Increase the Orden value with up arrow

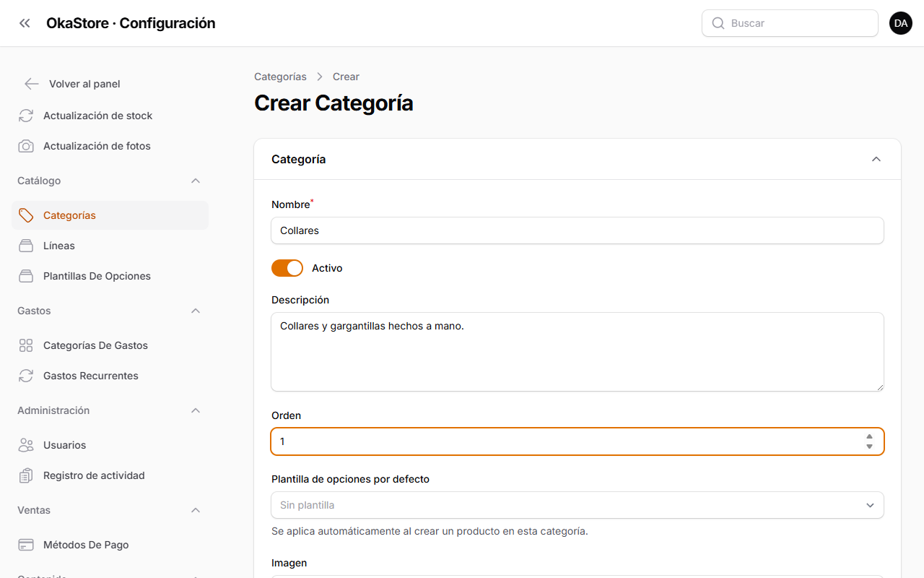coord(869,436)
